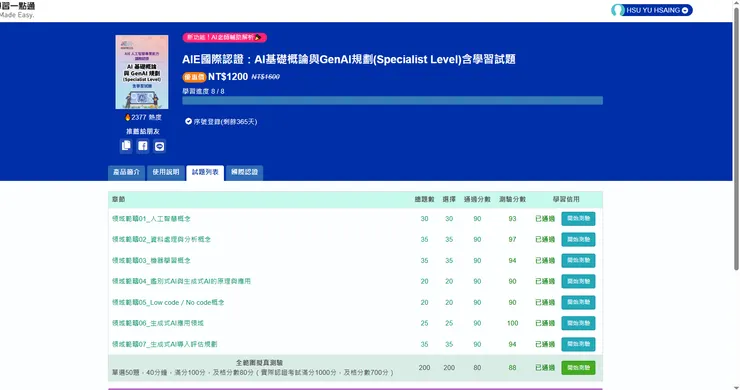Click the 章節 column header
This screenshot has width=740, height=390.
click(x=118, y=199)
